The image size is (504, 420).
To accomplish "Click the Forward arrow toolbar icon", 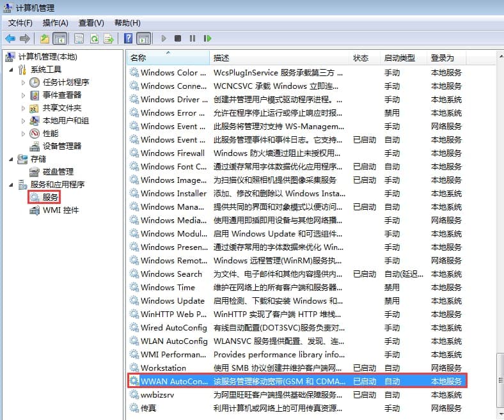I will pyautogui.click(x=25, y=38).
